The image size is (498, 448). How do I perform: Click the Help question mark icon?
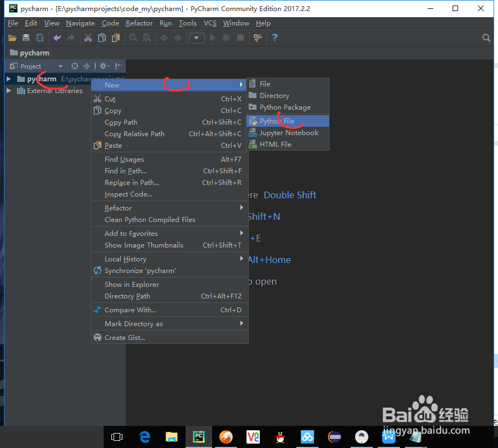(x=275, y=38)
